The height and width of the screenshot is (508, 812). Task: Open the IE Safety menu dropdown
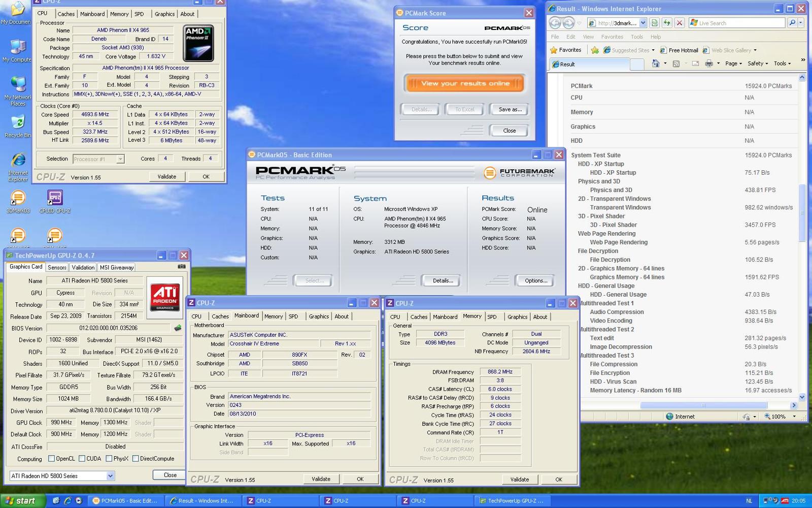click(758, 63)
